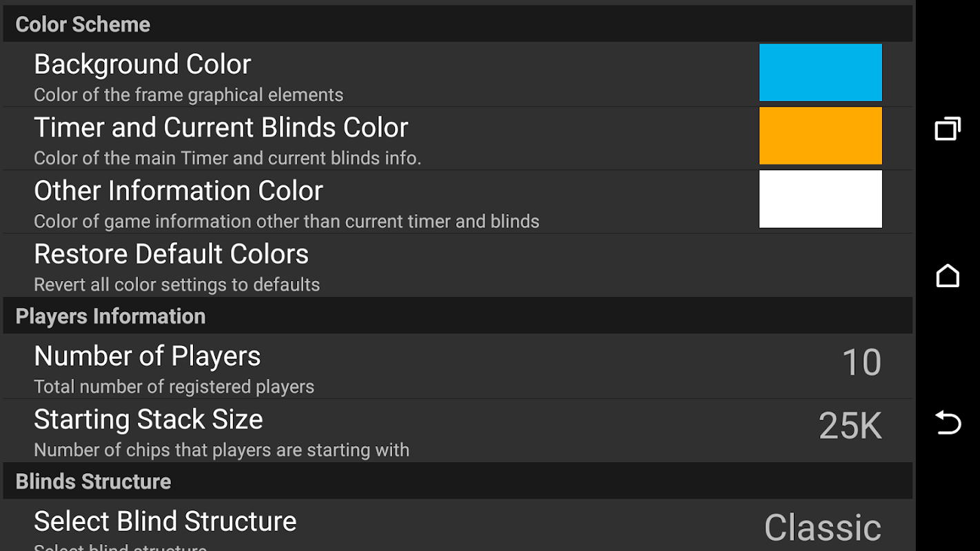Tap Restore Default Colors
The image size is (980, 551).
[x=171, y=255]
